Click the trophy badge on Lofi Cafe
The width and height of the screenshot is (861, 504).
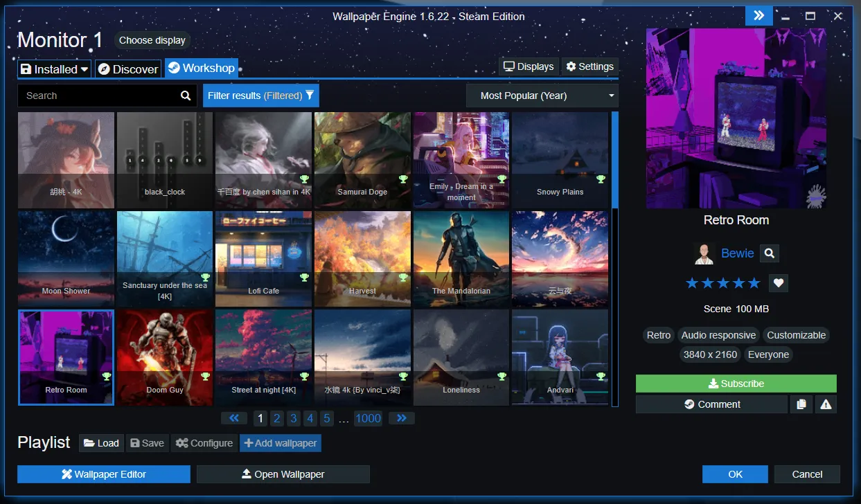coord(304,278)
